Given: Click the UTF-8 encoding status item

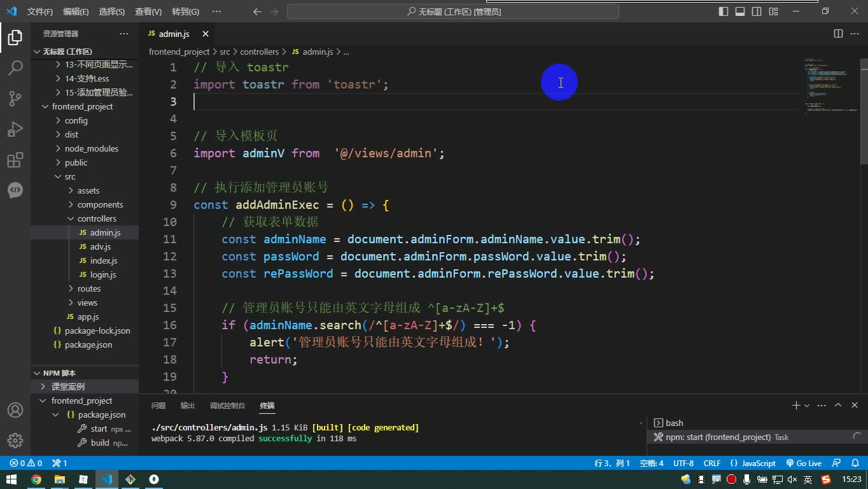Looking at the screenshot, I should tap(683, 463).
